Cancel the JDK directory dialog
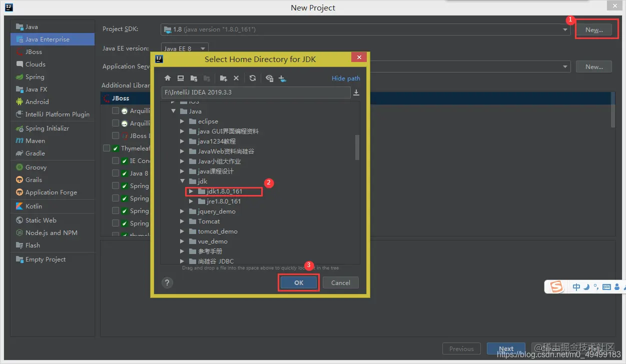 [x=340, y=282]
